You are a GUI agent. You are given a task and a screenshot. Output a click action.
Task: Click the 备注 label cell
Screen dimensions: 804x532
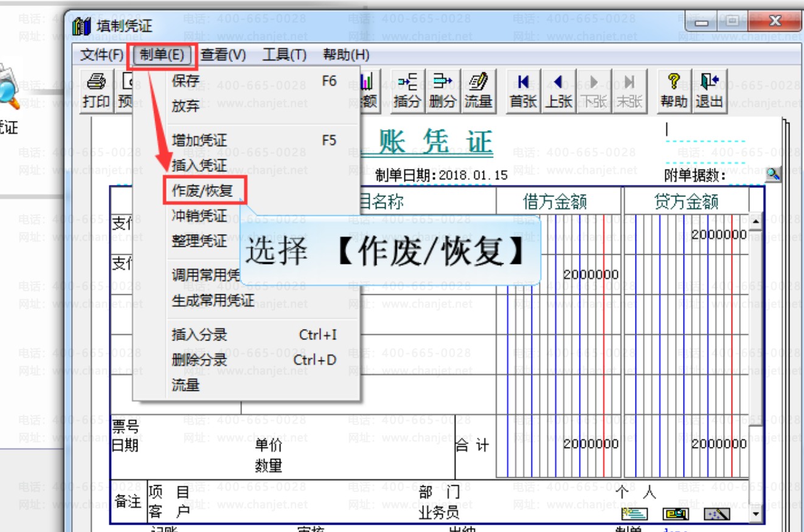click(128, 502)
